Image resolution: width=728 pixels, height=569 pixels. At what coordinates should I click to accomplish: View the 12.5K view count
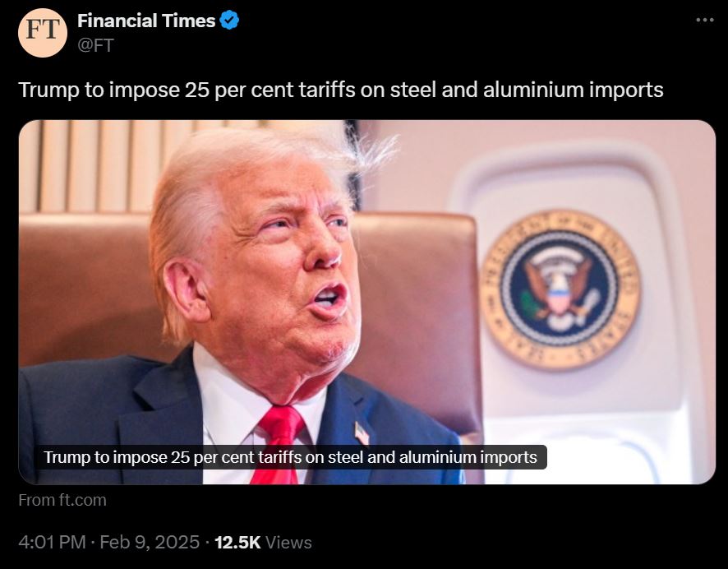[x=237, y=543]
